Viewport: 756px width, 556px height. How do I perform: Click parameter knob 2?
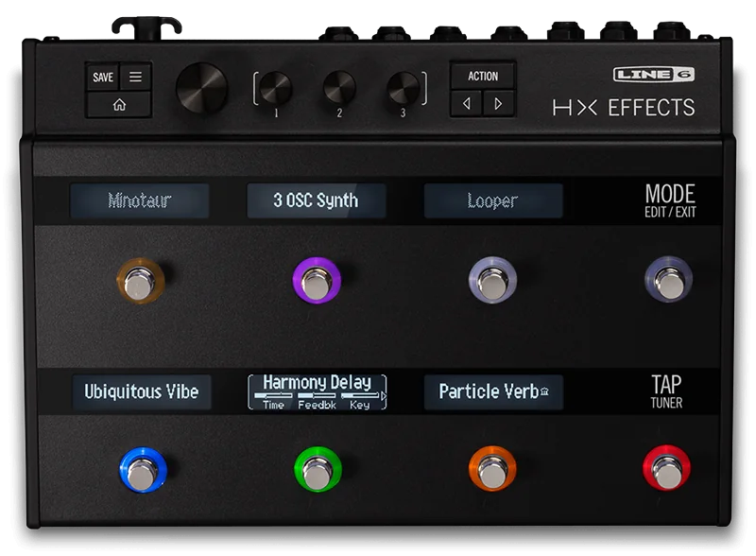(x=339, y=87)
